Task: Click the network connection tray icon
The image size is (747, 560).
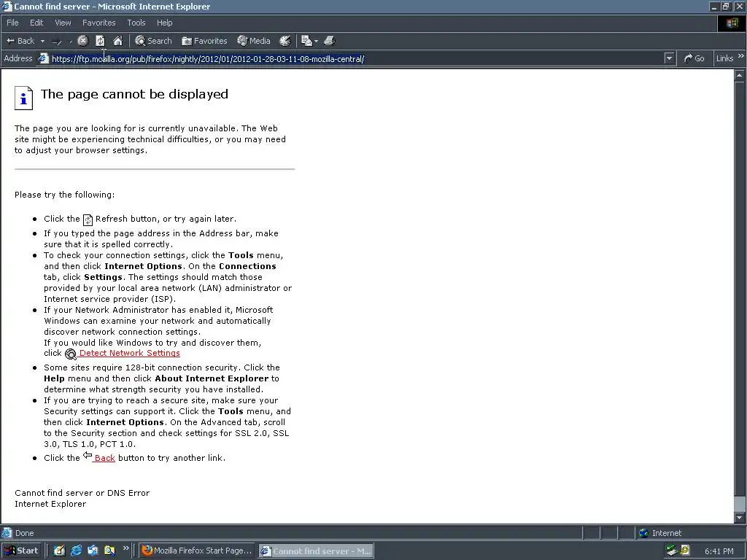Action: [672, 551]
